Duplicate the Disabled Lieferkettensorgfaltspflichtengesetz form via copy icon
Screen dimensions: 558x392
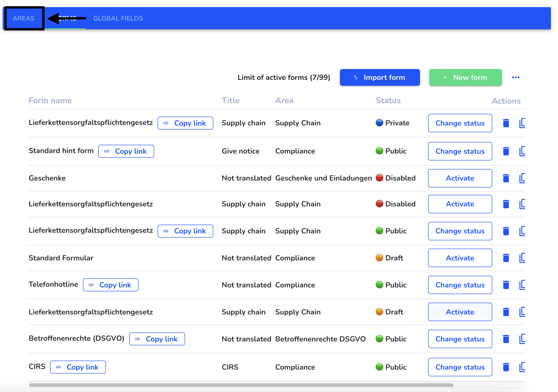pyautogui.click(x=522, y=204)
